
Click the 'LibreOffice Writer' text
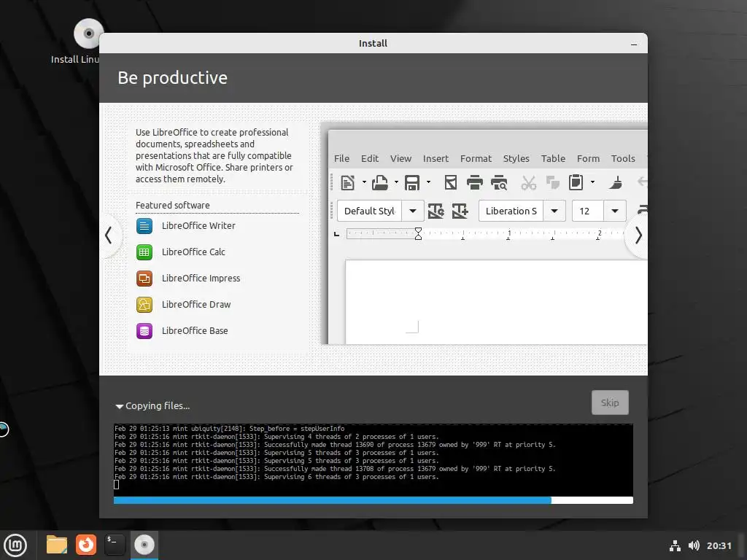(198, 226)
